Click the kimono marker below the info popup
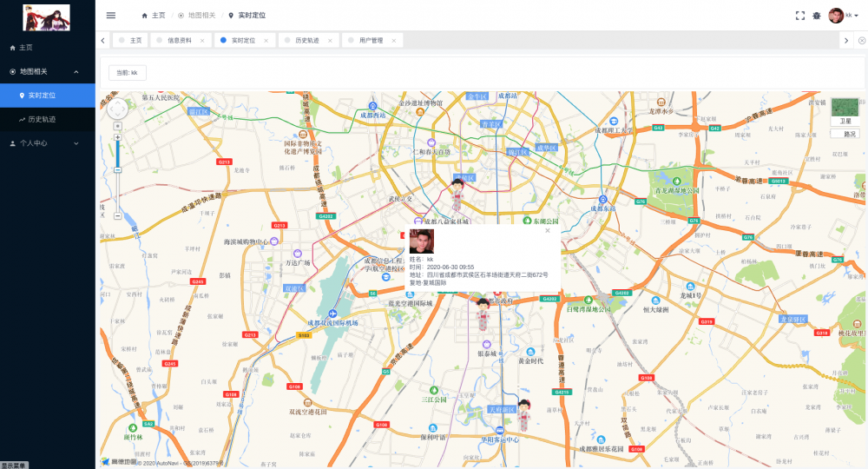 483,314
